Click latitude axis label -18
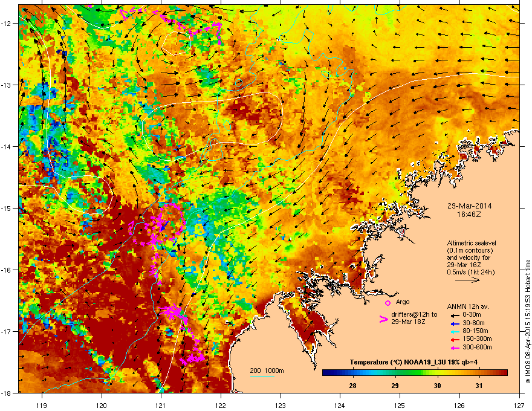 [x=6, y=393]
